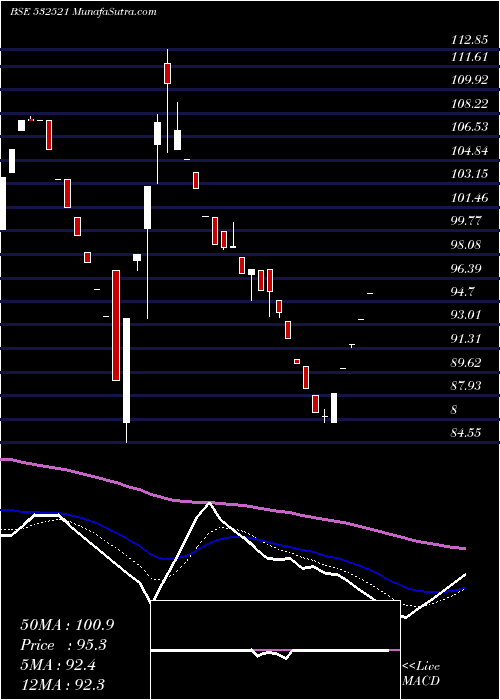Click the MACD histogram panel
Screen dimensions: 500x700
click(275, 650)
